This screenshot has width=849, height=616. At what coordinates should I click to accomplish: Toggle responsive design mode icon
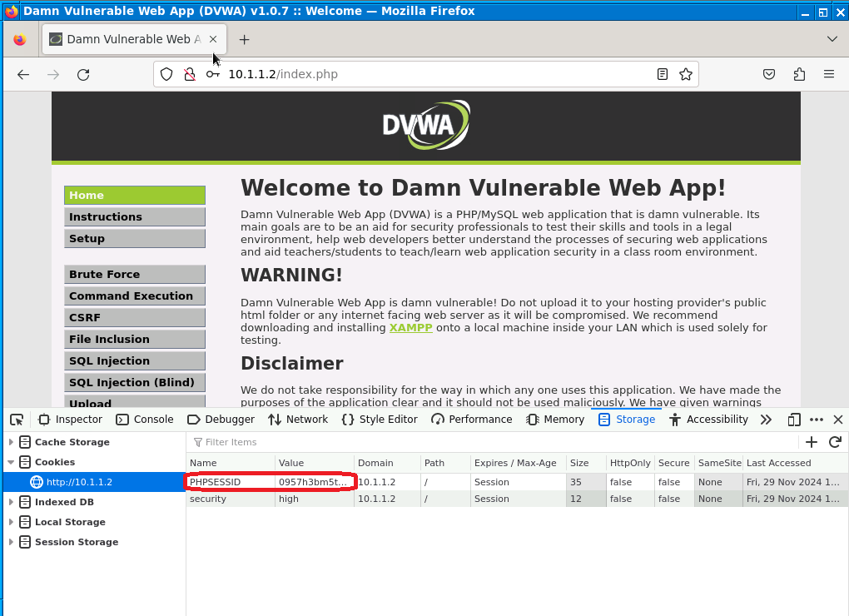tap(794, 420)
